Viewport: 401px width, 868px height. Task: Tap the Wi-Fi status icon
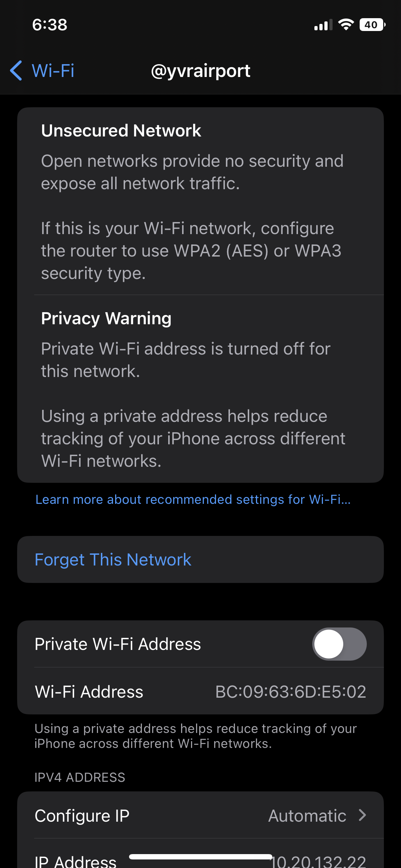(x=346, y=25)
